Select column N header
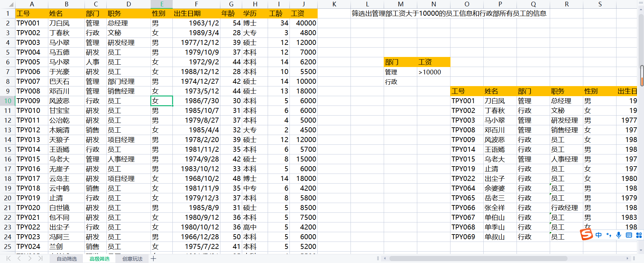Image resolution: width=644 pixels, height=263 pixels. pos(434,4)
